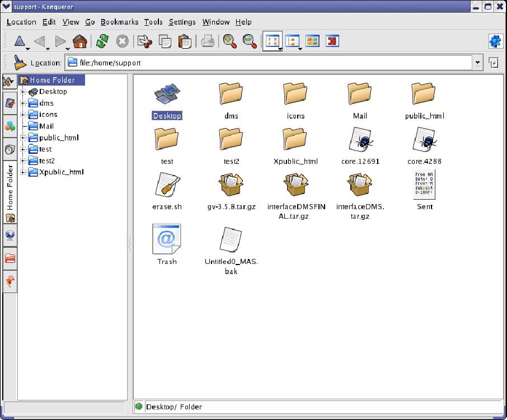Image resolution: width=507 pixels, height=420 pixels.
Task: Open the Location menu
Action: tap(21, 22)
